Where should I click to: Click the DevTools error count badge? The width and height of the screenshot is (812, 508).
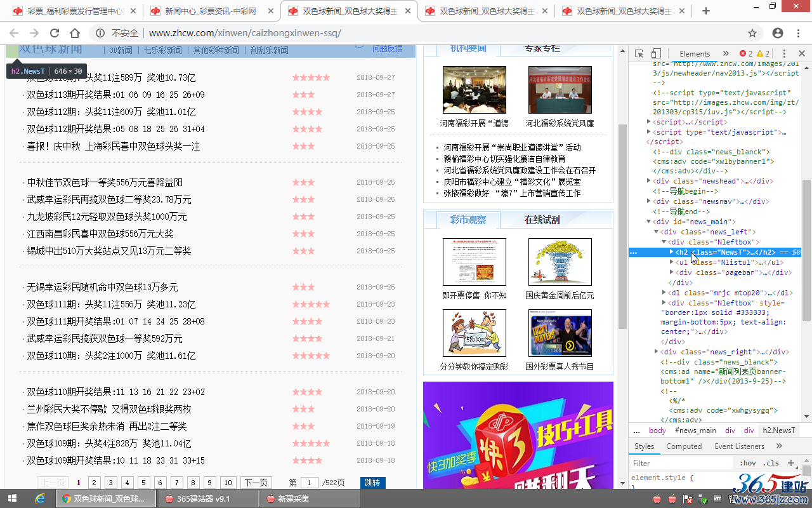pos(746,53)
